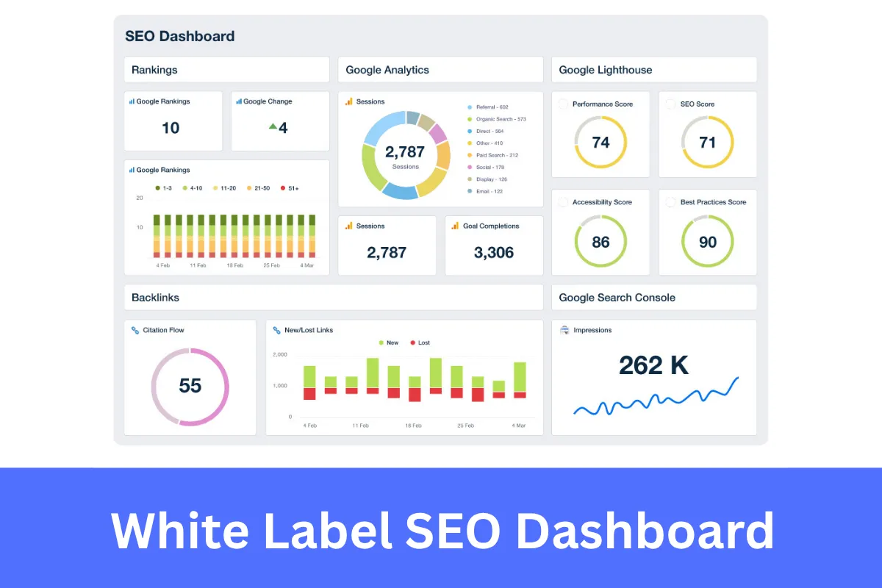Image resolution: width=882 pixels, height=588 pixels.
Task: Click the Citation Flow ring showing 55
Action: tap(190, 386)
